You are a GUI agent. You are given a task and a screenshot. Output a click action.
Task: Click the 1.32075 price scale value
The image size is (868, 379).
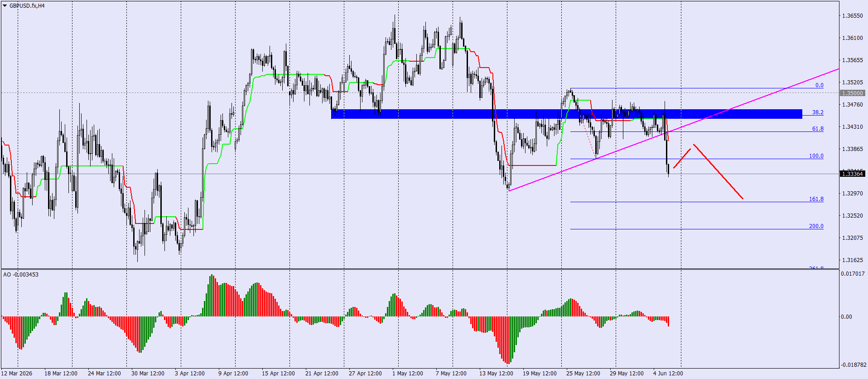[853, 238]
